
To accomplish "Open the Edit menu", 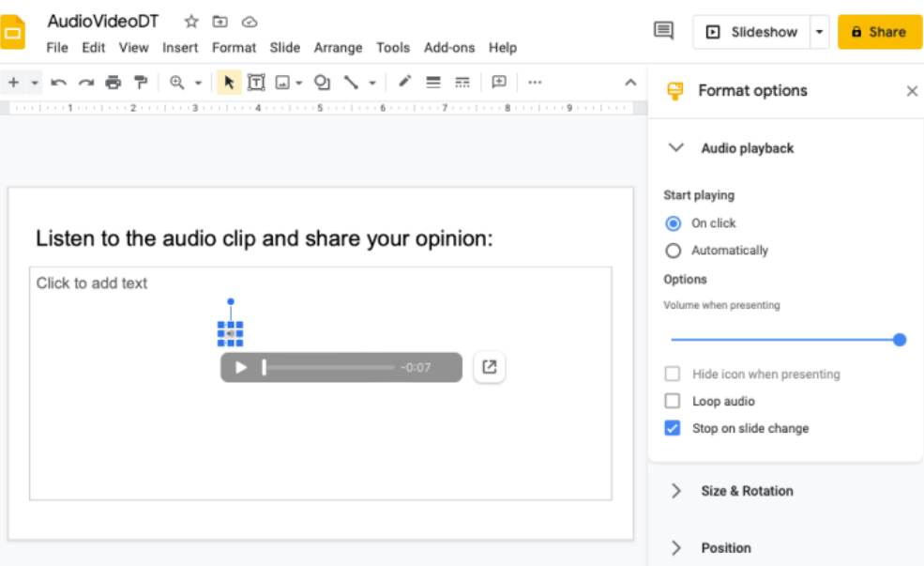I will [93, 48].
